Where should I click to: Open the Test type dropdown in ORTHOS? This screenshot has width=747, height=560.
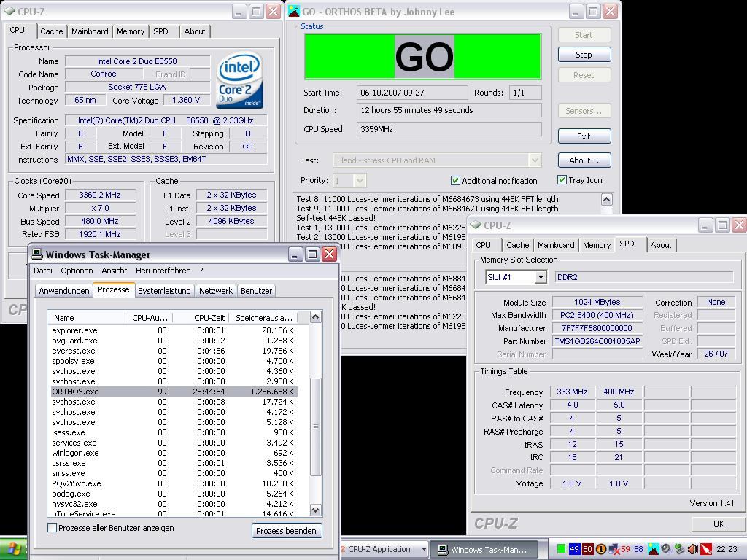pyautogui.click(x=535, y=160)
